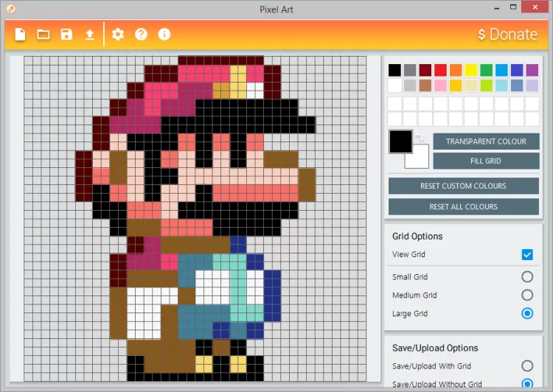This screenshot has height=392, width=553.
Task: Click the white secondary colour box
Action: click(420, 161)
